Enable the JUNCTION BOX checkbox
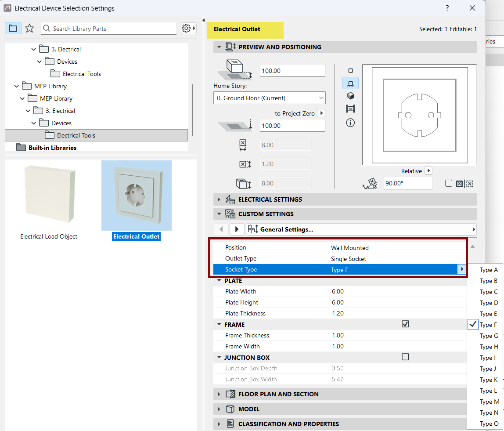Image resolution: width=504 pixels, height=431 pixels. (405, 357)
